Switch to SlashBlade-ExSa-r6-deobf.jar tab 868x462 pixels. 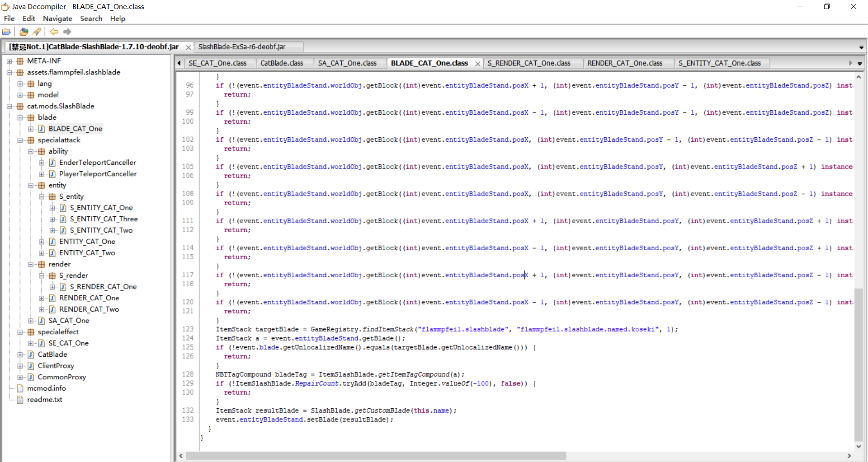tap(242, 47)
